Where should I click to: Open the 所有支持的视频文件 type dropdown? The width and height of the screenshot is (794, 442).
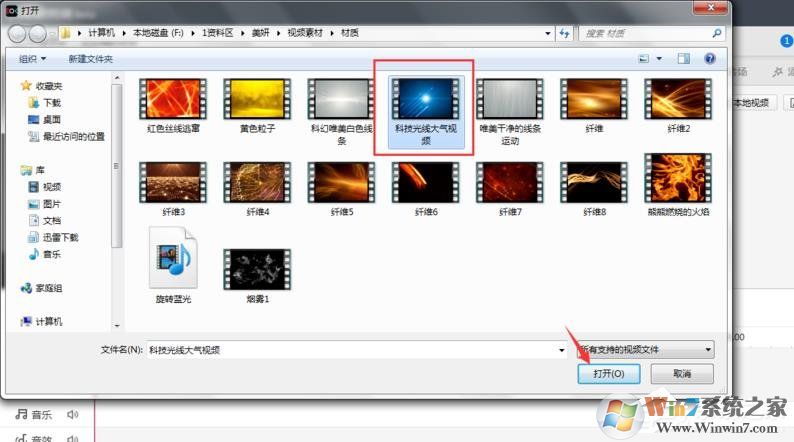(646, 349)
